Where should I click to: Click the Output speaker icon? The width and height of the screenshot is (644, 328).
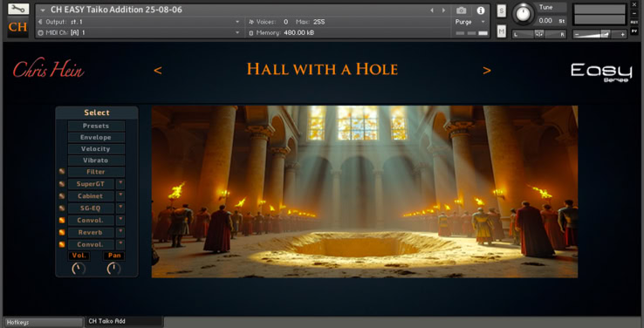coord(40,22)
